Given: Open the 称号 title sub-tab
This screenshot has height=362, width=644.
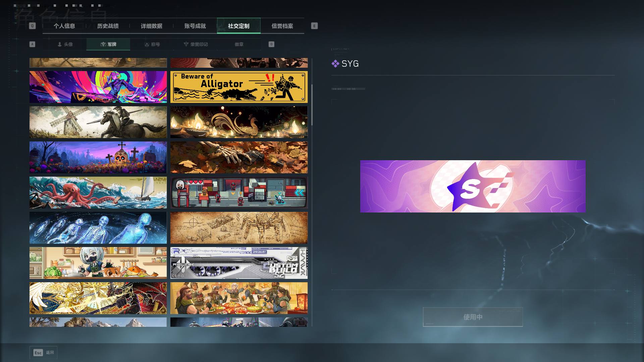Looking at the screenshot, I should (x=152, y=44).
